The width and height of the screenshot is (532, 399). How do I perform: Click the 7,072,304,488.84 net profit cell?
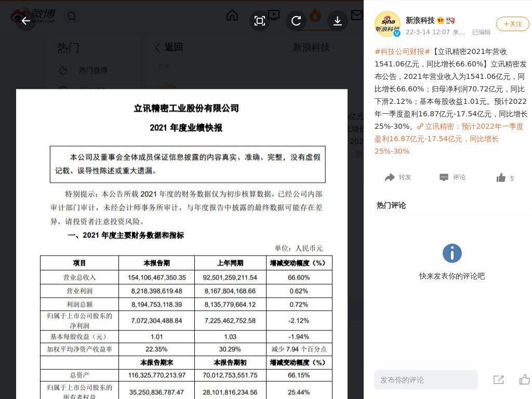coord(157,321)
